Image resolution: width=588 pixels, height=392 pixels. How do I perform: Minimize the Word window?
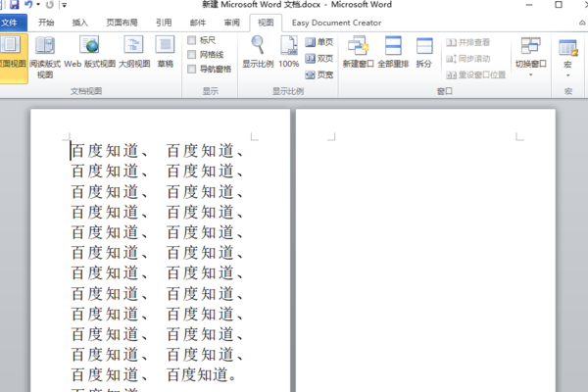[x=529, y=5]
